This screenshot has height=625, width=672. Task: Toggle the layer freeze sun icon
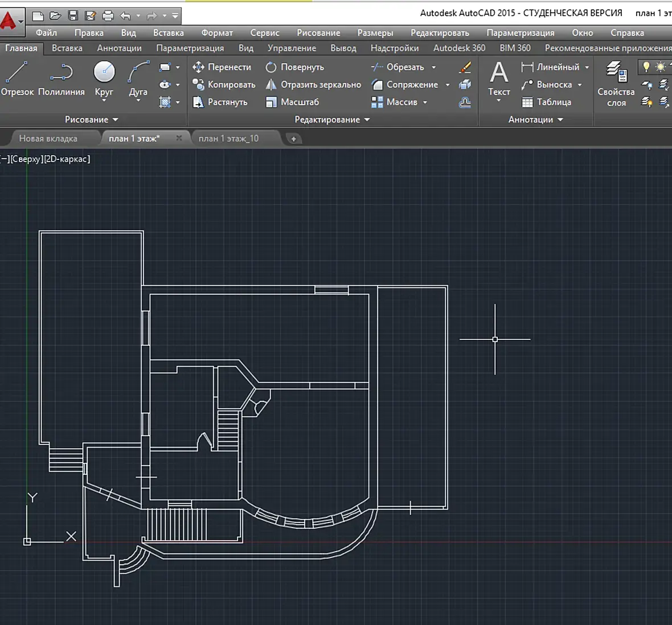(661, 67)
